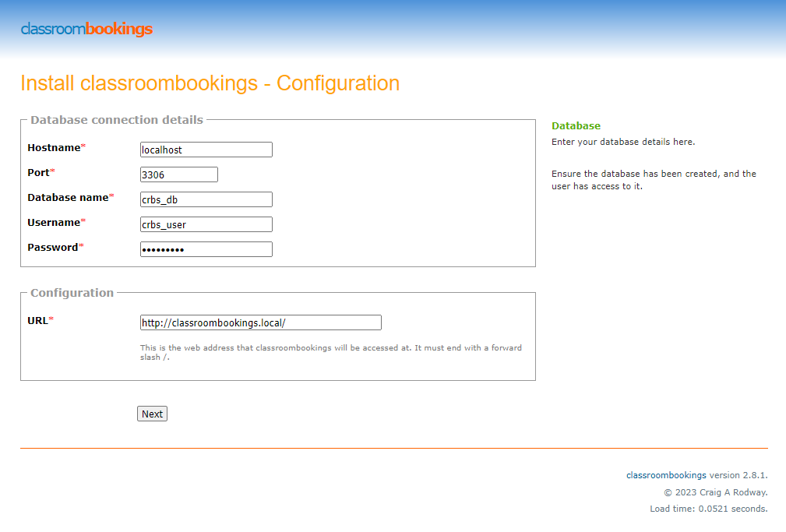Click the Username field with crbs_user

click(x=206, y=224)
